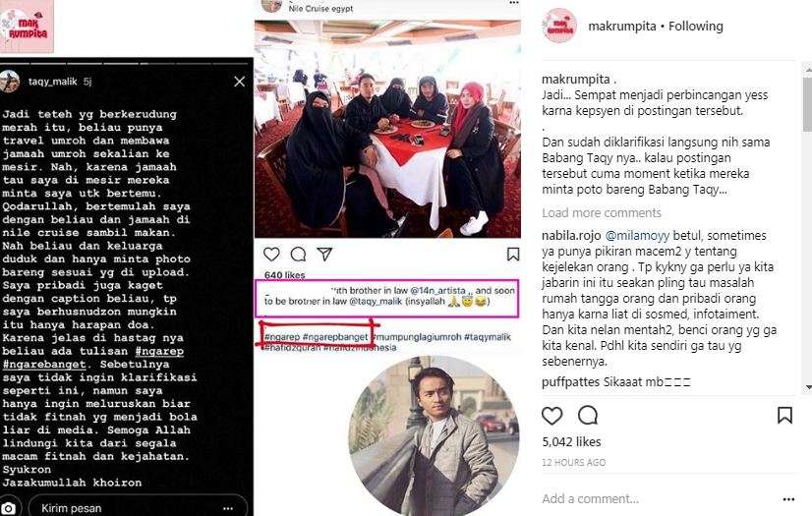Image resolution: width=812 pixels, height=516 pixels.
Task: Bookmark the makrumpita post
Action: pyautogui.click(x=785, y=415)
